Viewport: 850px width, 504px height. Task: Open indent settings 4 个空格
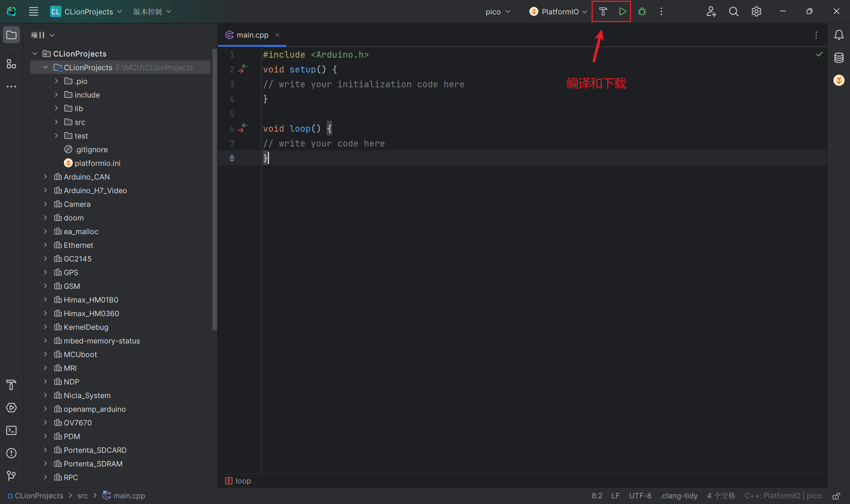point(721,496)
